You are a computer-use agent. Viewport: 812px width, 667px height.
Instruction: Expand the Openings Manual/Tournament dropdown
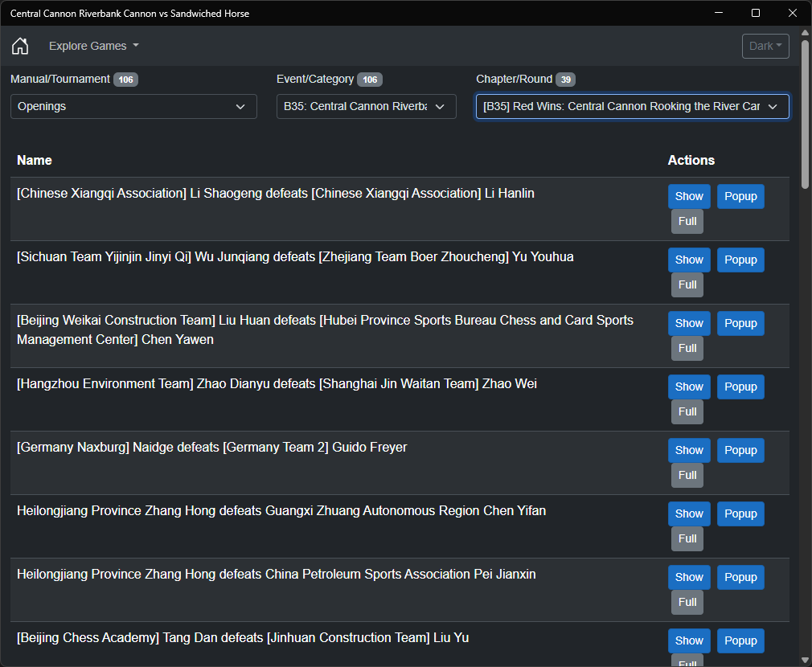pyautogui.click(x=133, y=106)
